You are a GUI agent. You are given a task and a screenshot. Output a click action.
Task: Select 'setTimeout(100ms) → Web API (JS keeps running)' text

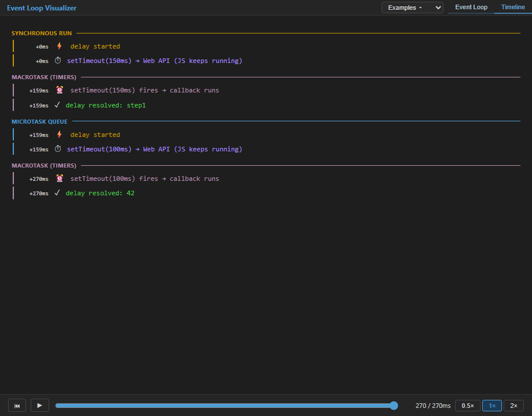(155, 149)
